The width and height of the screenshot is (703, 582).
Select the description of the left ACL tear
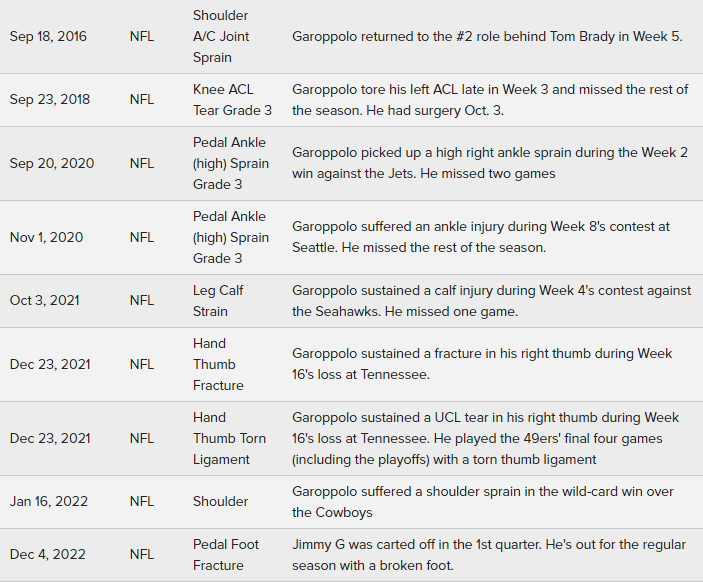click(490, 100)
